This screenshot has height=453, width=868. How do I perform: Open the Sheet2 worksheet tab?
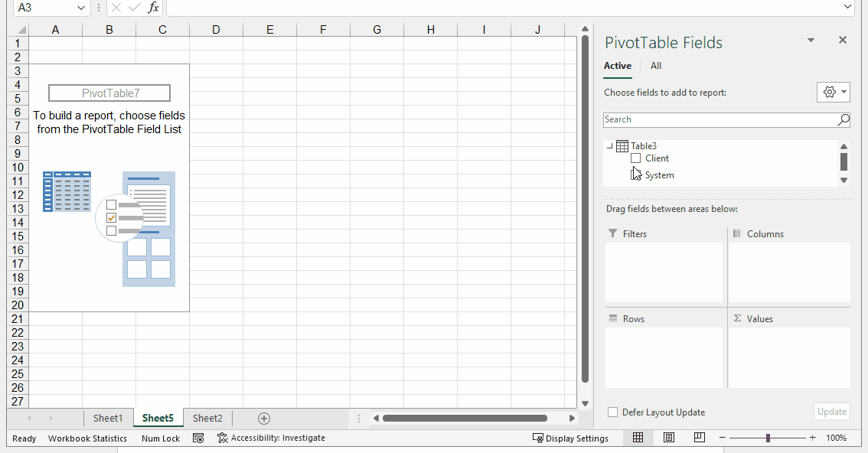207,419
